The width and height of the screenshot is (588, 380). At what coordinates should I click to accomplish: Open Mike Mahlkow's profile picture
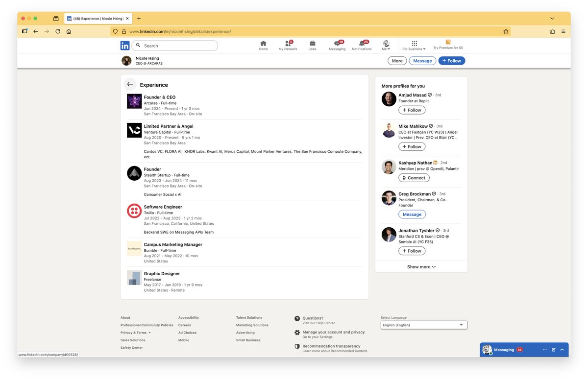pos(389,130)
